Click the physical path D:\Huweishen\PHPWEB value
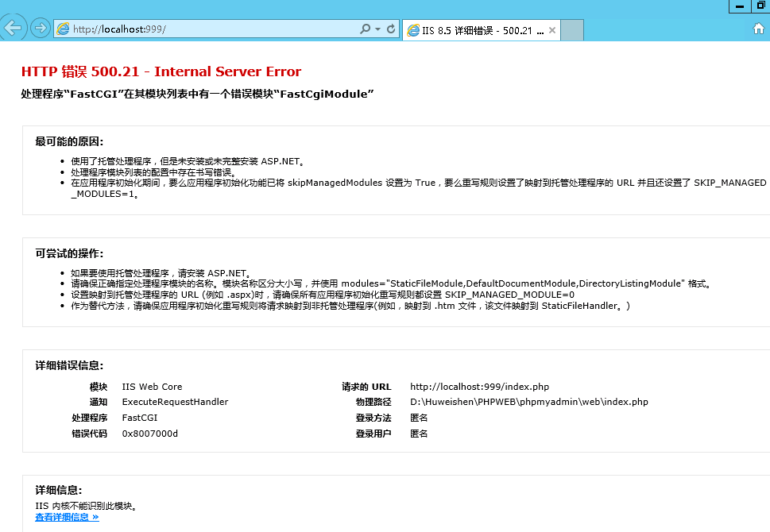The image size is (770, 532). tap(529, 402)
